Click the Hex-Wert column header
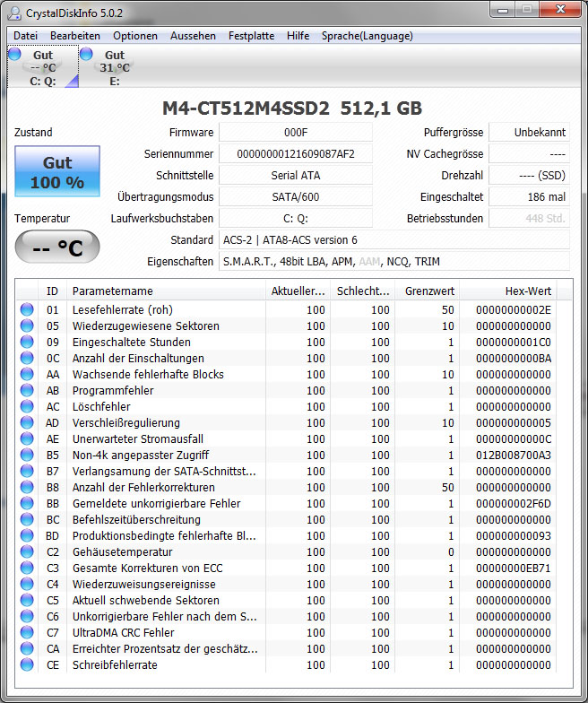The height and width of the screenshot is (703, 588). pos(508,291)
